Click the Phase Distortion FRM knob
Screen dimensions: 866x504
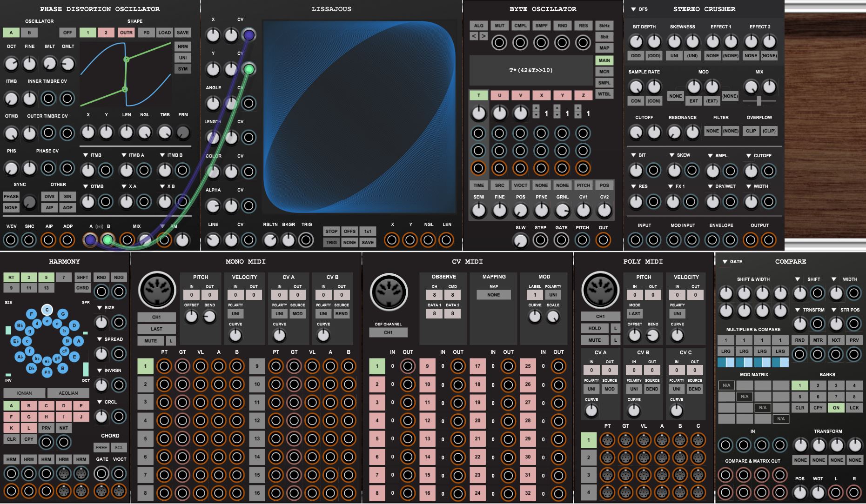[183, 133]
